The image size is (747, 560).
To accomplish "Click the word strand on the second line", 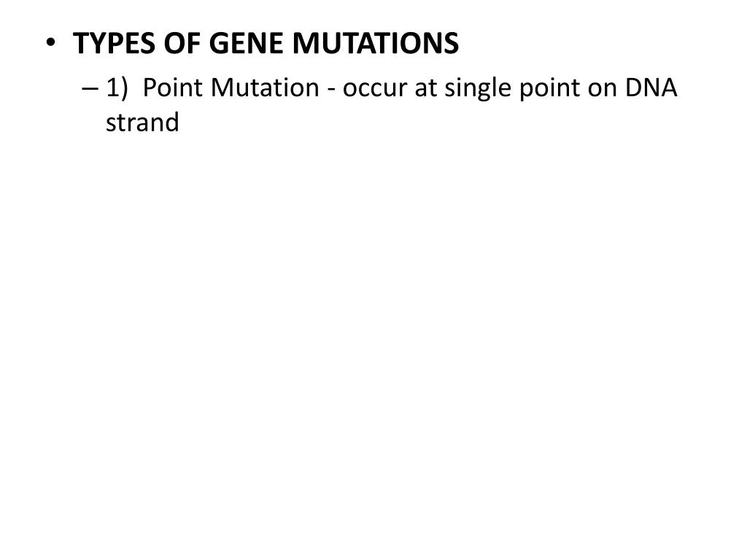I will point(142,122).
